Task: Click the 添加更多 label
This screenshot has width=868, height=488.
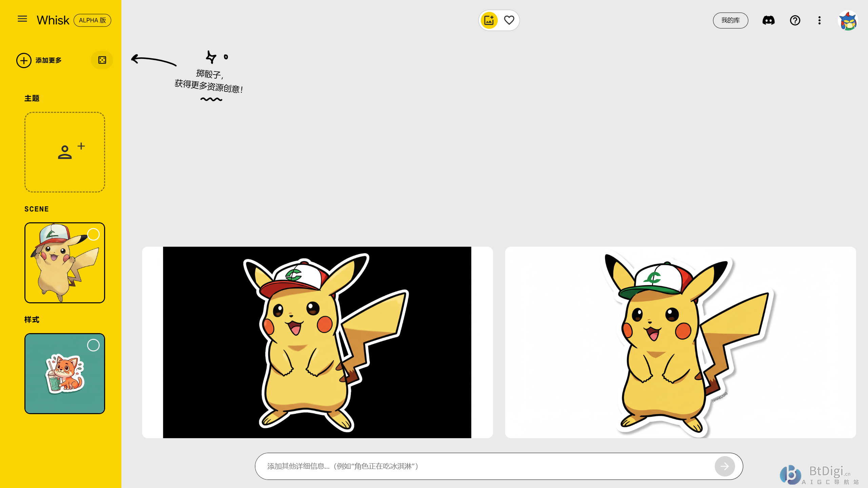Action: pyautogui.click(x=48, y=60)
